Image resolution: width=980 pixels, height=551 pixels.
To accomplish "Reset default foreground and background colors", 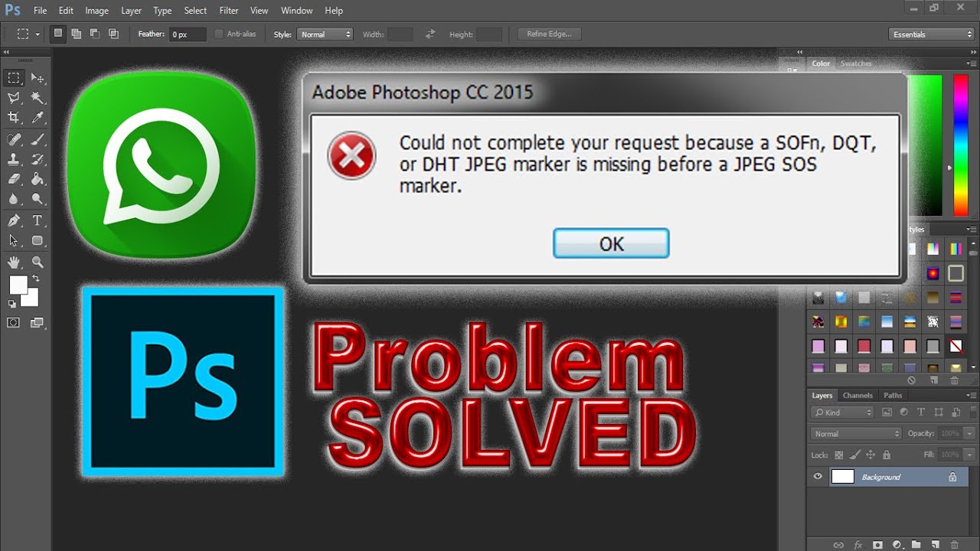I will [x=11, y=304].
